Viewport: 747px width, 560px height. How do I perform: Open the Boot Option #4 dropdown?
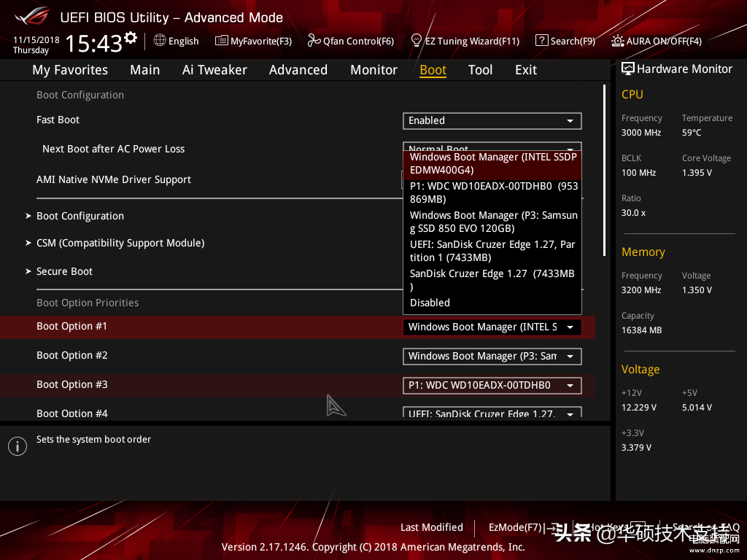(492, 413)
